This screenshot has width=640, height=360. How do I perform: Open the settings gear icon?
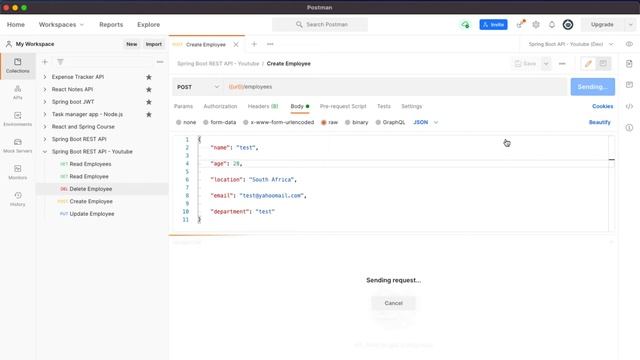(x=536, y=25)
